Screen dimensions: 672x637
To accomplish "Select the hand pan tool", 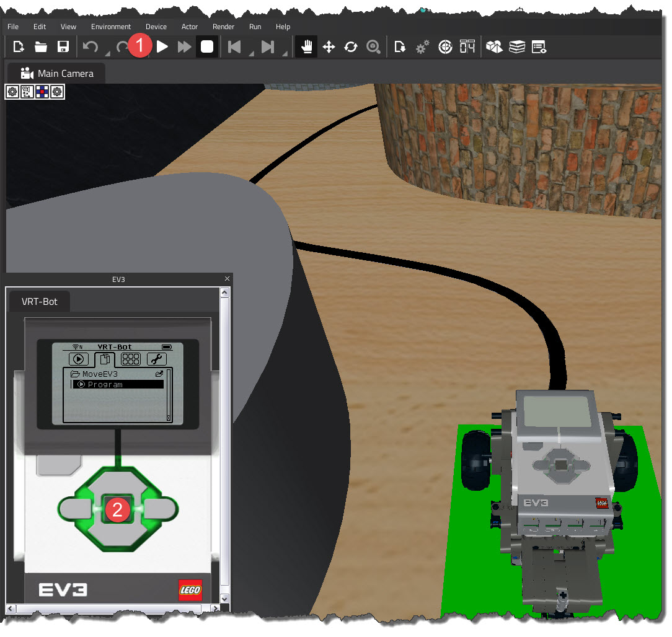I will pos(306,46).
